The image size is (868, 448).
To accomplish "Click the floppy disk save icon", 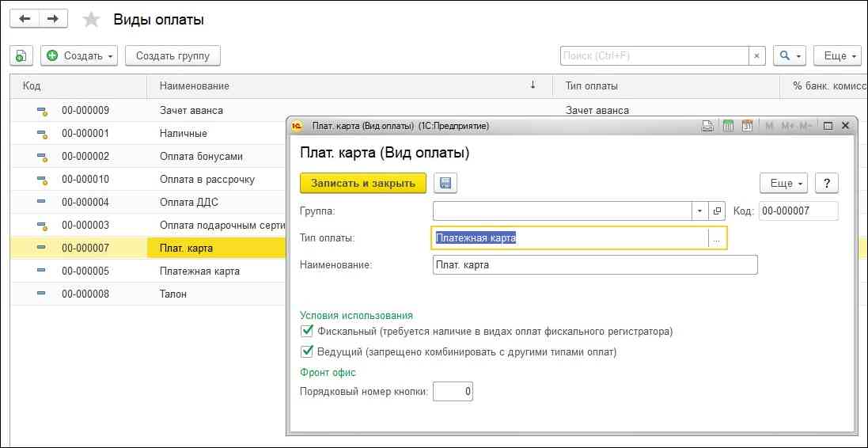I will (445, 183).
